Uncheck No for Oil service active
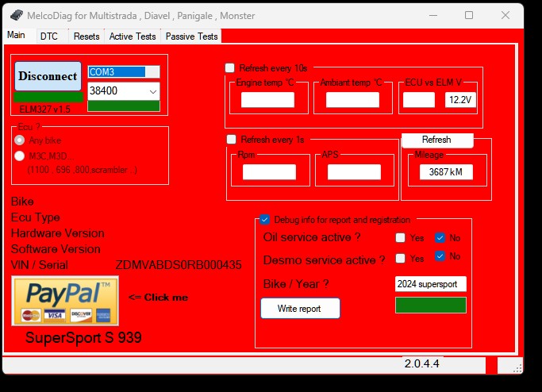 coord(440,237)
